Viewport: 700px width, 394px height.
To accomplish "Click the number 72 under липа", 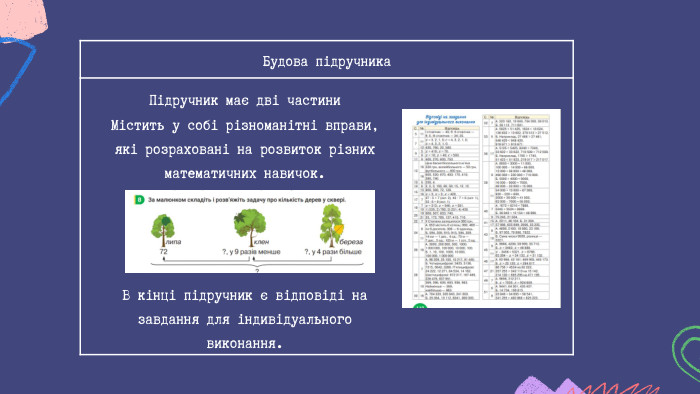I will point(163,252).
